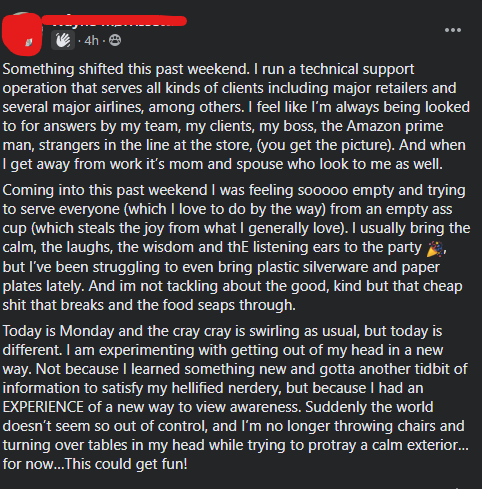Click the party popper emoji in the post

click(x=435, y=249)
